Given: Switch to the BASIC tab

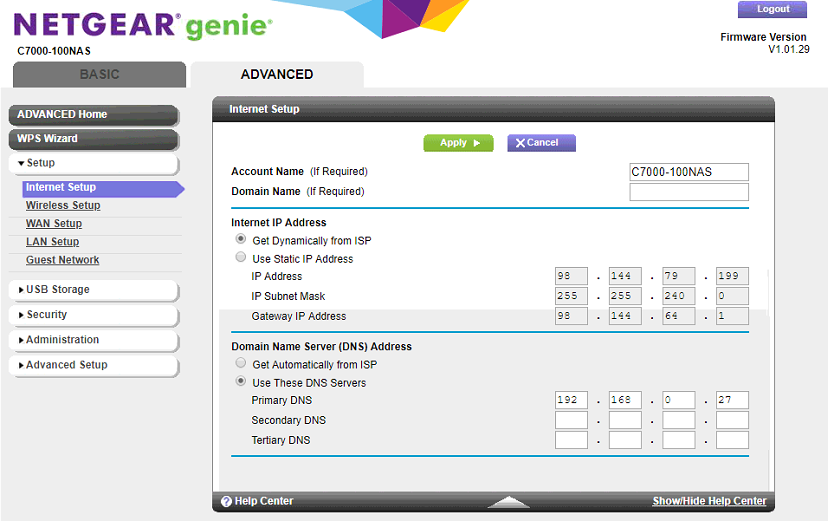Looking at the screenshot, I should 99,75.
